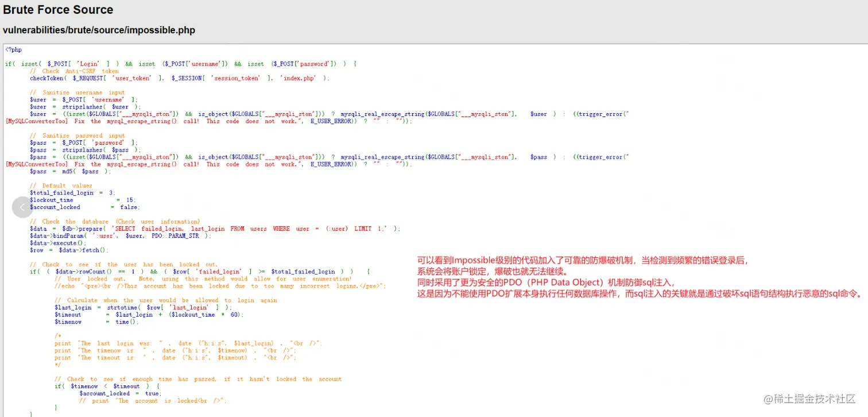Image resolution: width=868 pixels, height=417 pixels.
Task: Click the if( $timenow < $timeout ) line
Action: coord(107,387)
